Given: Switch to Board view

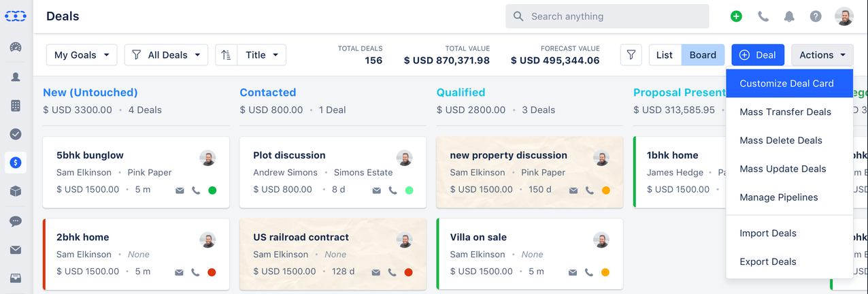Looking at the screenshot, I should [703, 55].
